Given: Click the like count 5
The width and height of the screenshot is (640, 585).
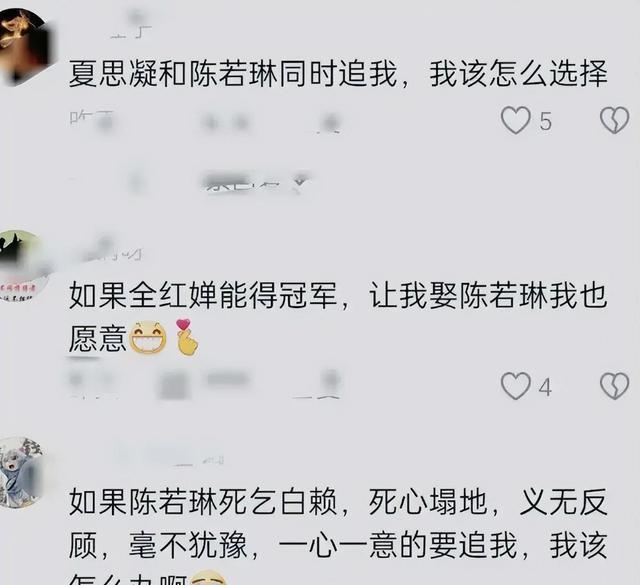Looking at the screenshot, I should [545, 121].
